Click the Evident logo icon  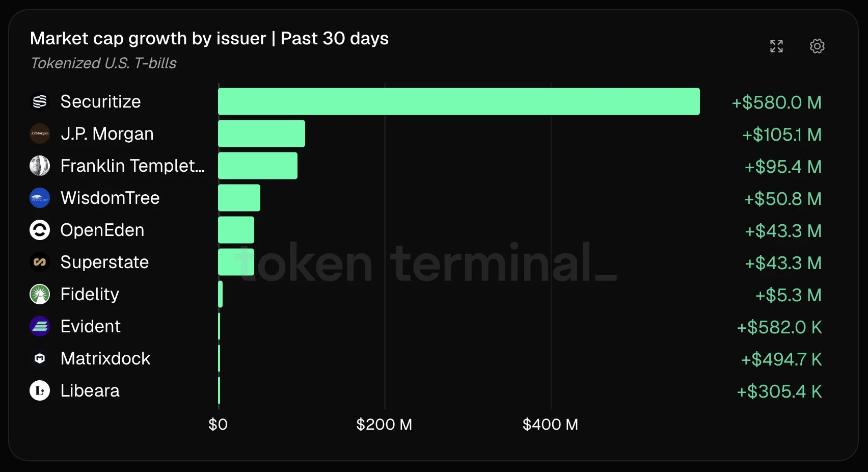point(40,326)
